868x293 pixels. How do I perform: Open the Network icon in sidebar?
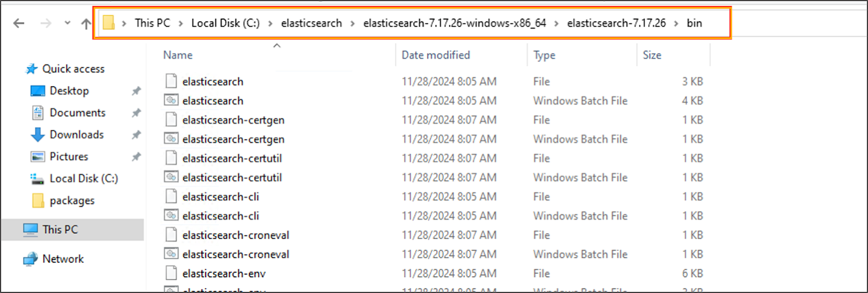pos(30,259)
